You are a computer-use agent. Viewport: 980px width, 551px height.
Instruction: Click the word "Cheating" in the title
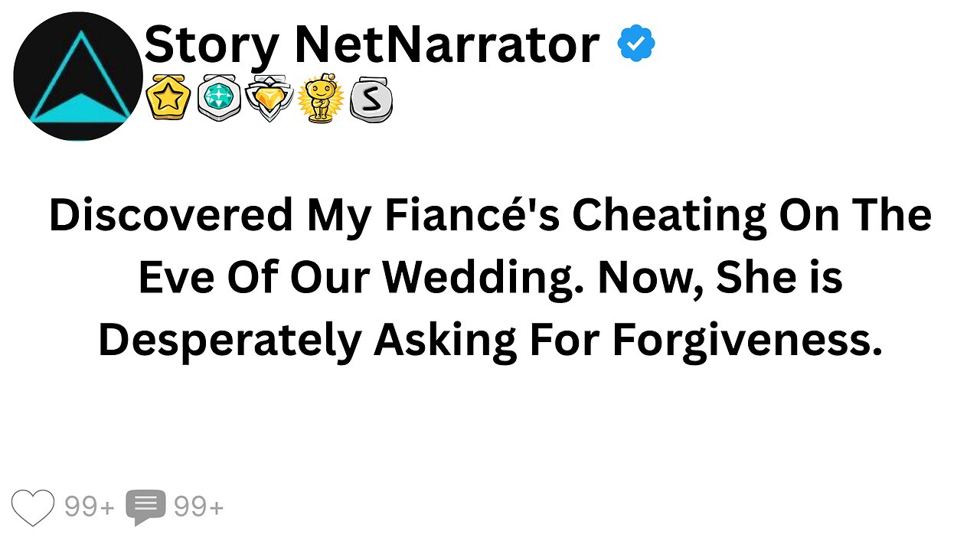point(668,217)
